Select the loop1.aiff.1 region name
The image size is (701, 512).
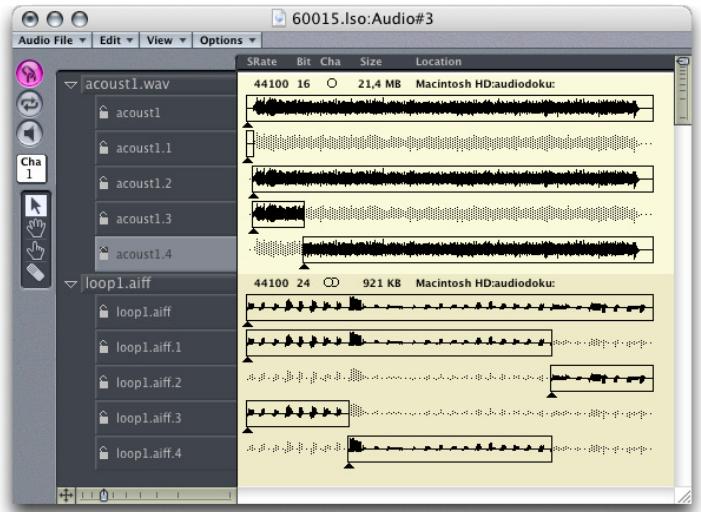(x=148, y=347)
